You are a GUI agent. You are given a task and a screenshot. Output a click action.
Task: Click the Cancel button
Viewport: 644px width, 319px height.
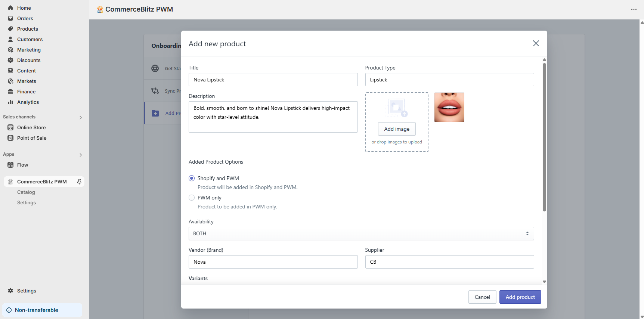pyautogui.click(x=482, y=297)
